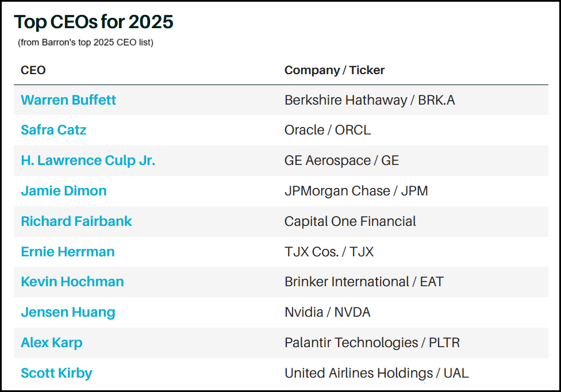The height and width of the screenshot is (392, 561).
Task: Select the Berkshire Hathaway / BRK.A cell
Action: 370,100
